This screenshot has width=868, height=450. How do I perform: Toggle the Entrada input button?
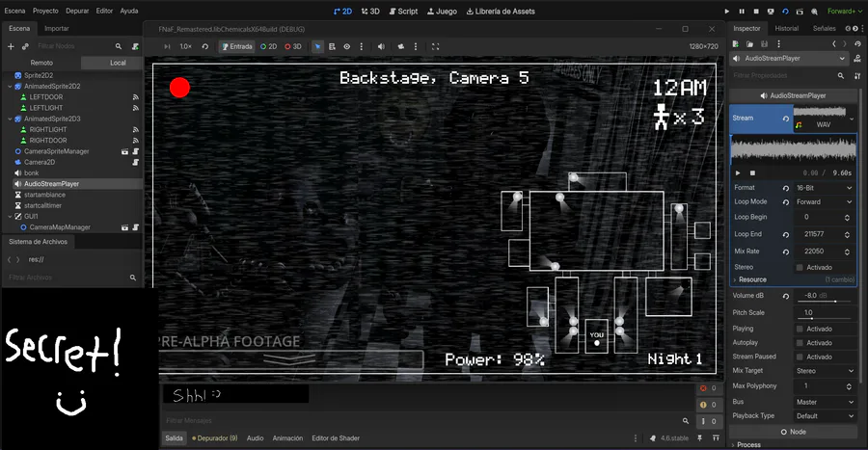(x=237, y=47)
